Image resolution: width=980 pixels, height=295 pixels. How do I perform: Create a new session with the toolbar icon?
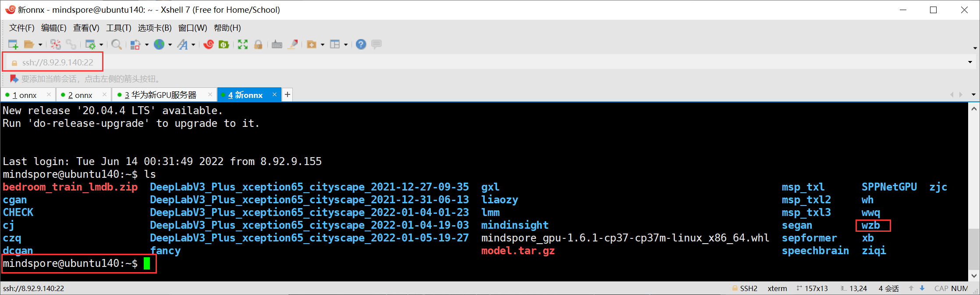coord(13,44)
